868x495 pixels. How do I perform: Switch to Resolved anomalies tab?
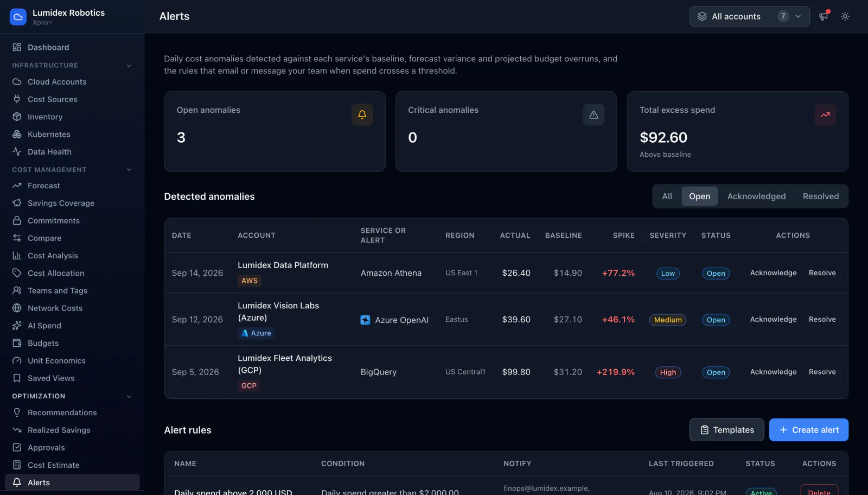pyautogui.click(x=820, y=196)
